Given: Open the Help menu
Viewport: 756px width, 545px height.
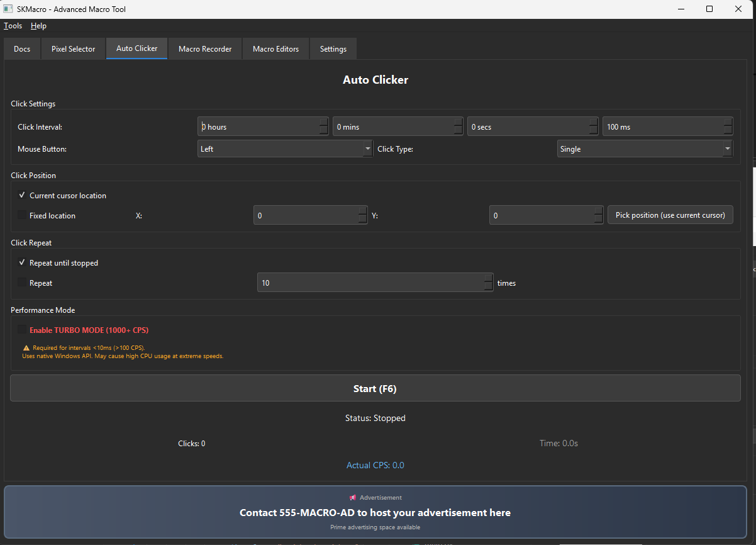Looking at the screenshot, I should point(38,26).
